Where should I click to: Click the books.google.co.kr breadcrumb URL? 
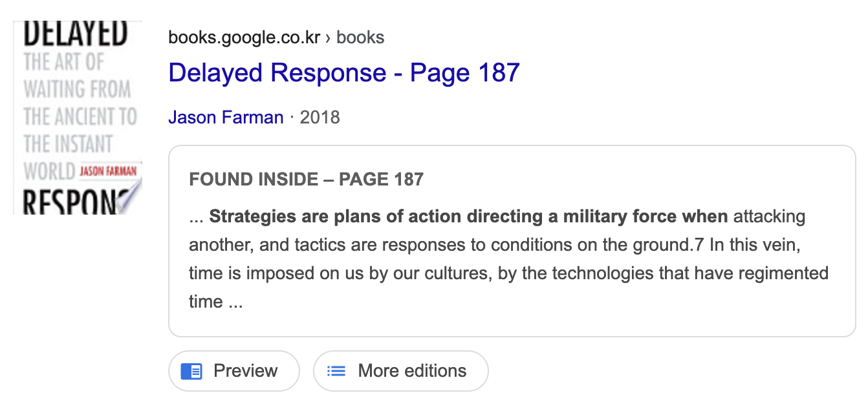pyautogui.click(x=276, y=37)
